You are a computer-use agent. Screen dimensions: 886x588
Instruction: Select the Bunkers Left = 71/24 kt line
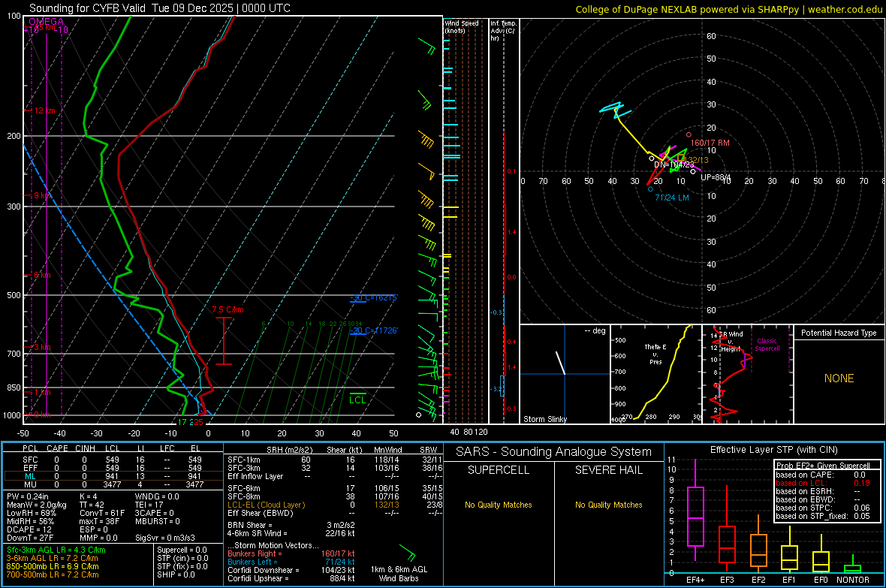[291, 562]
